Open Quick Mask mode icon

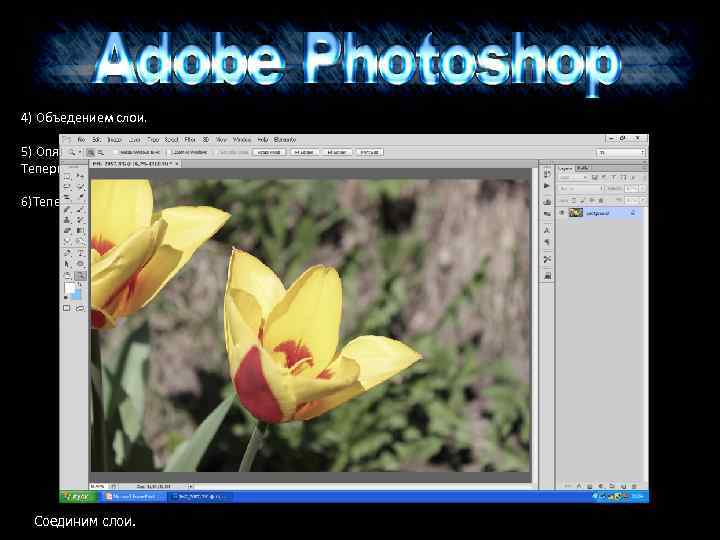point(67,308)
